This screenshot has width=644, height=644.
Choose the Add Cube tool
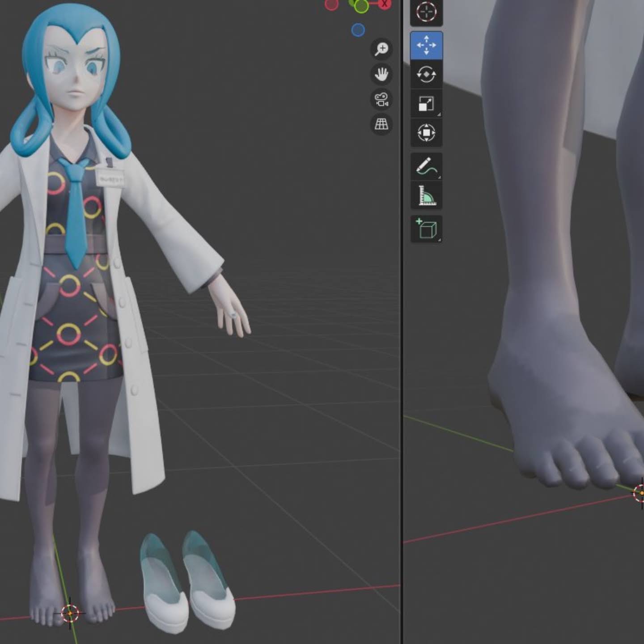click(426, 229)
